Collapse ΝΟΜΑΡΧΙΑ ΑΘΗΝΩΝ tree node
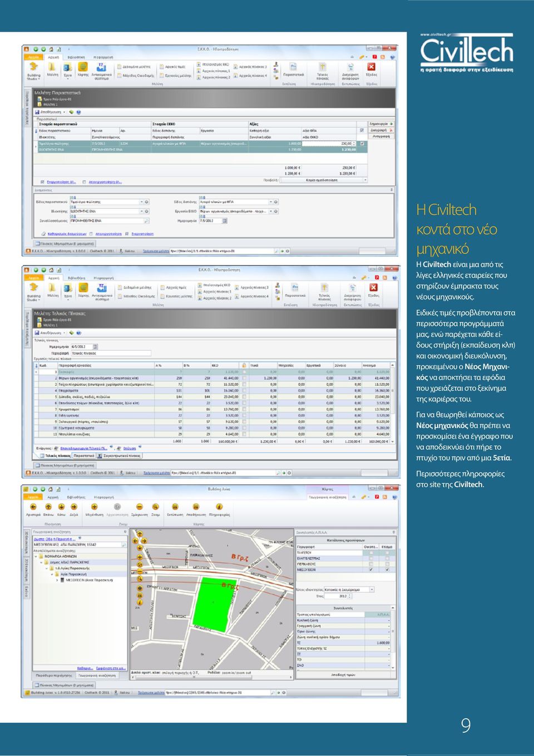The image size is (534, 756). pyautogui.click(x=36, y=556)
